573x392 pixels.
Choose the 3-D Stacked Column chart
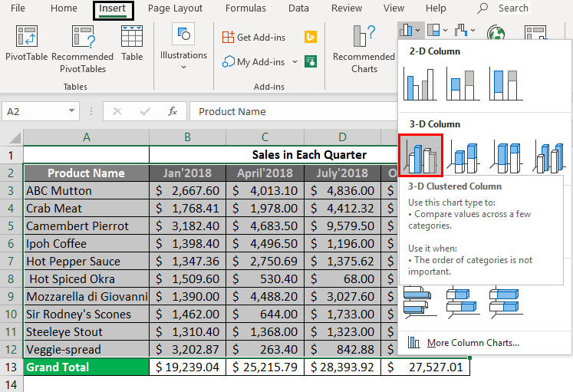pos(465,157)
